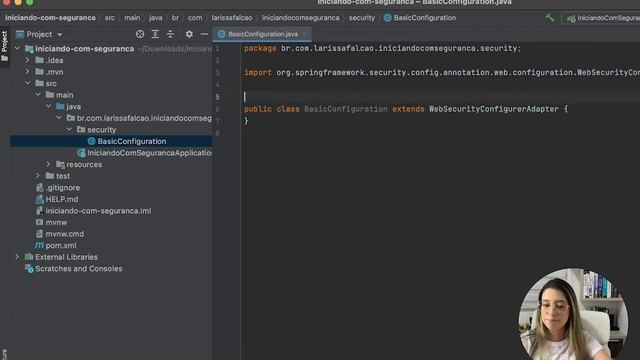
Task: Click the WebSecurityConfigurerAdapter class name in code
Action: (493, 109)
